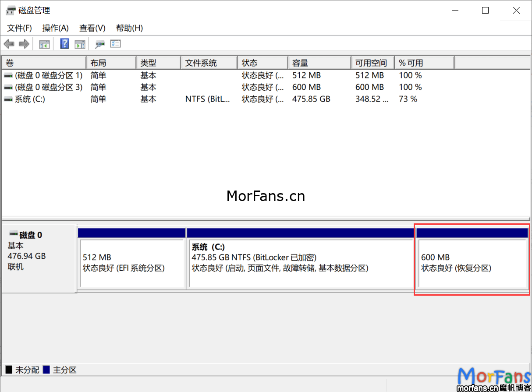Open the 操作(A) menu
The image size is (532, 392).
tap(56, 28)
